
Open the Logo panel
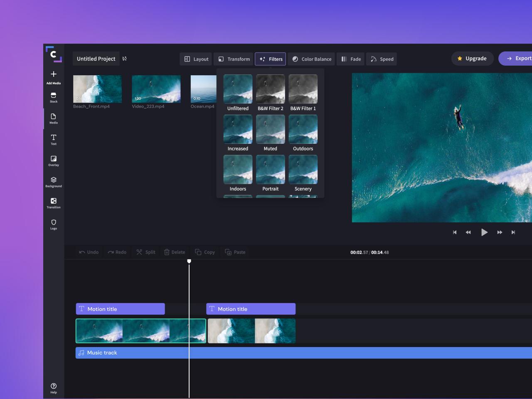54,224
